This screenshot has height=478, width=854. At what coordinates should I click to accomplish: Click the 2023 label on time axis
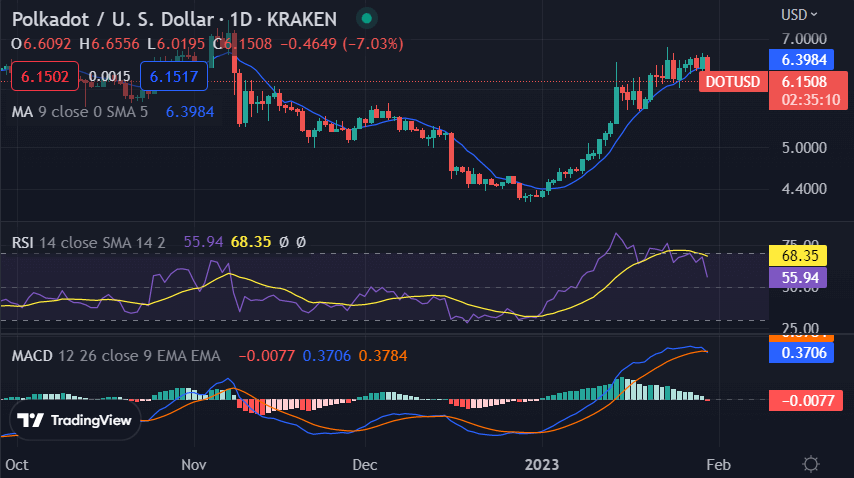click(x=541, y=465)
